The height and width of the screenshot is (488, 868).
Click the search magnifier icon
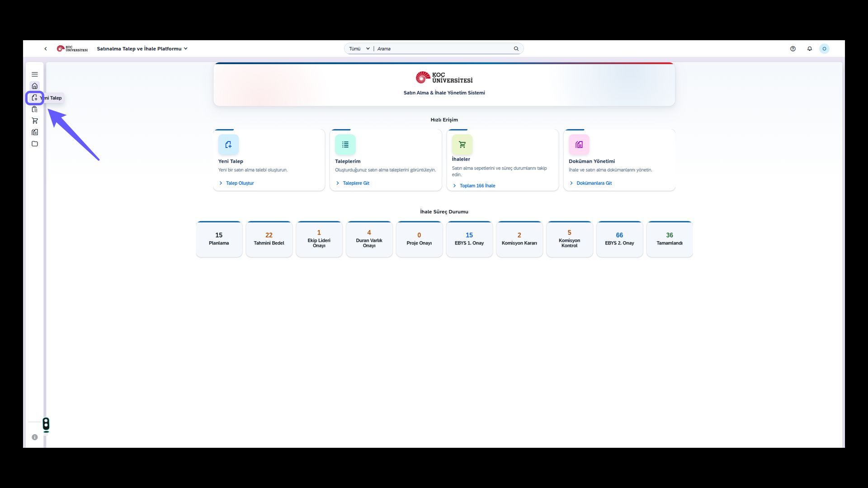pos(516,49)
